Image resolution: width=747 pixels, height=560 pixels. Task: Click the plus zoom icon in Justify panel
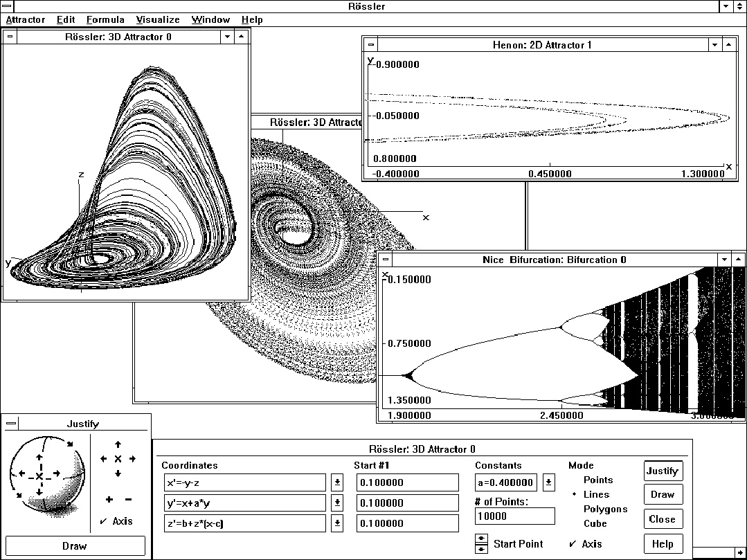109,499
